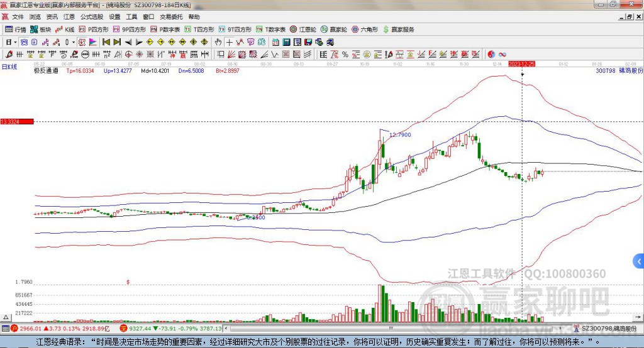Expand side panel with blue chevron

639,261
